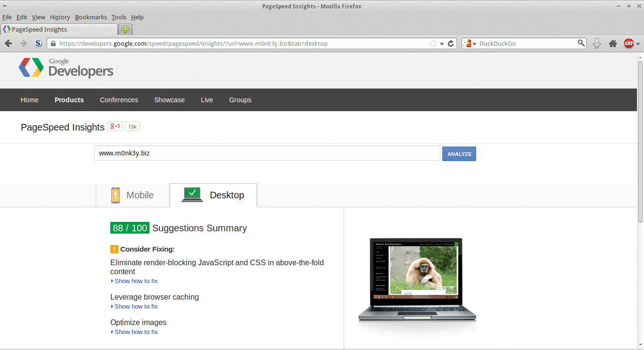Click the g+1 button next to PageSpeed Insights
This screenshot has width=644, height=350.
[115, 126]
